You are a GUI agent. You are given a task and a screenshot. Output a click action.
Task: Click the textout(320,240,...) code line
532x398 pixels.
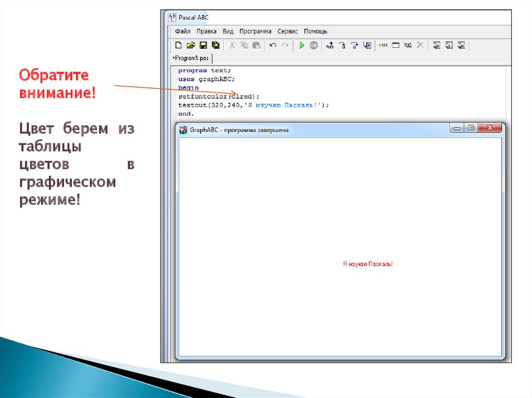click(254, 105)
